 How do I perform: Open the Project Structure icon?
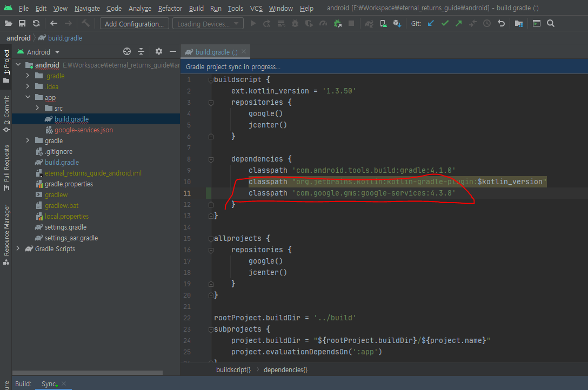[x=519, y=24]
